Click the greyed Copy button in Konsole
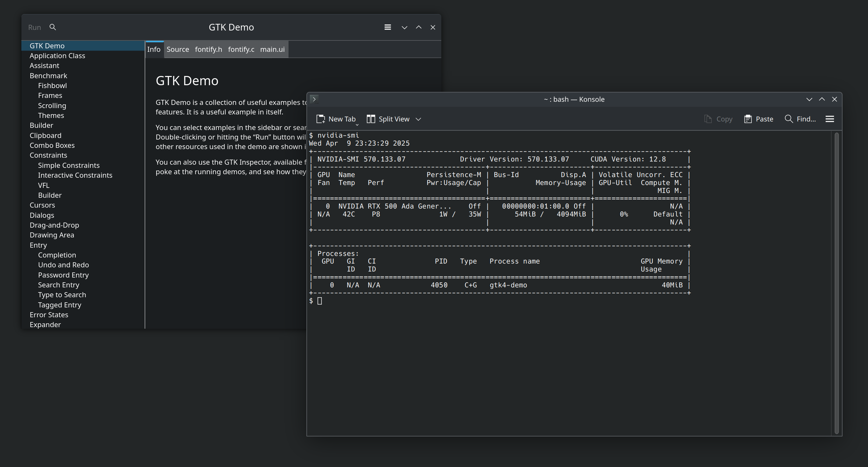 coord(718,119)
